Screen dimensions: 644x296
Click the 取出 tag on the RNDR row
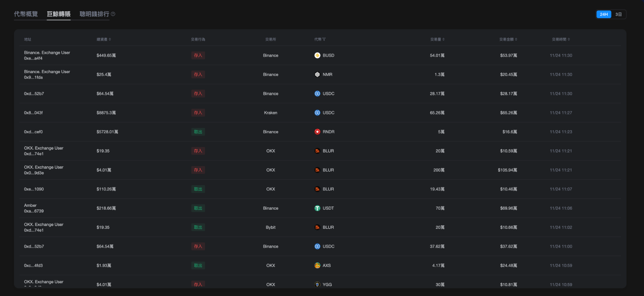198,132
